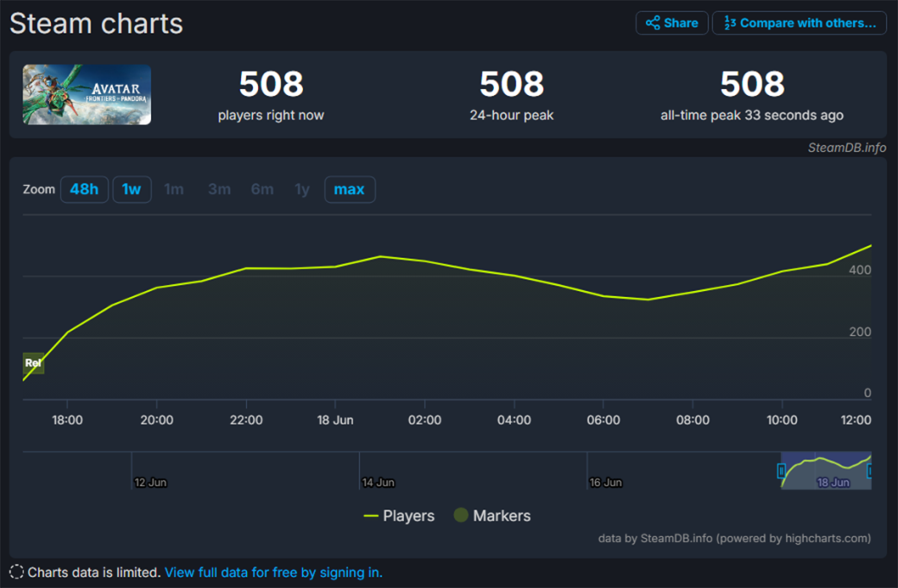The width and height of the screenshot is (898, 588).
Task: Click the 16 Jun navigator label
Action: pyautogui.click(x=605, y=483)
